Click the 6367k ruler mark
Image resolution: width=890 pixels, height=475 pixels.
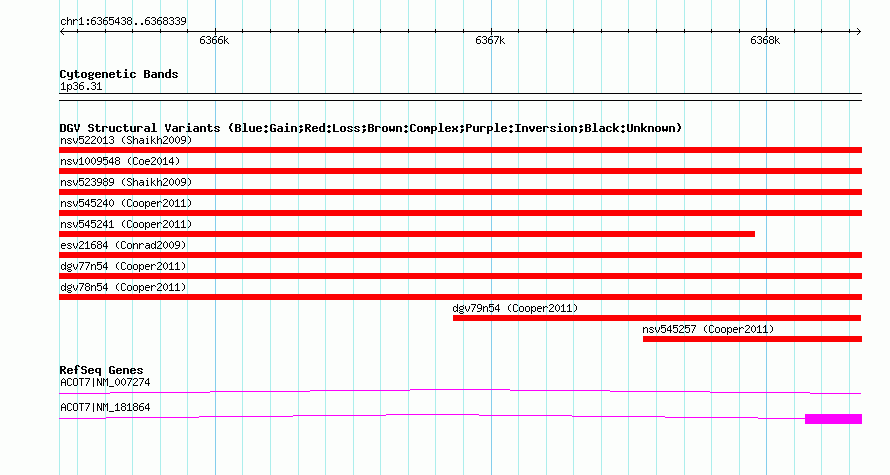(x=490, y=40)
